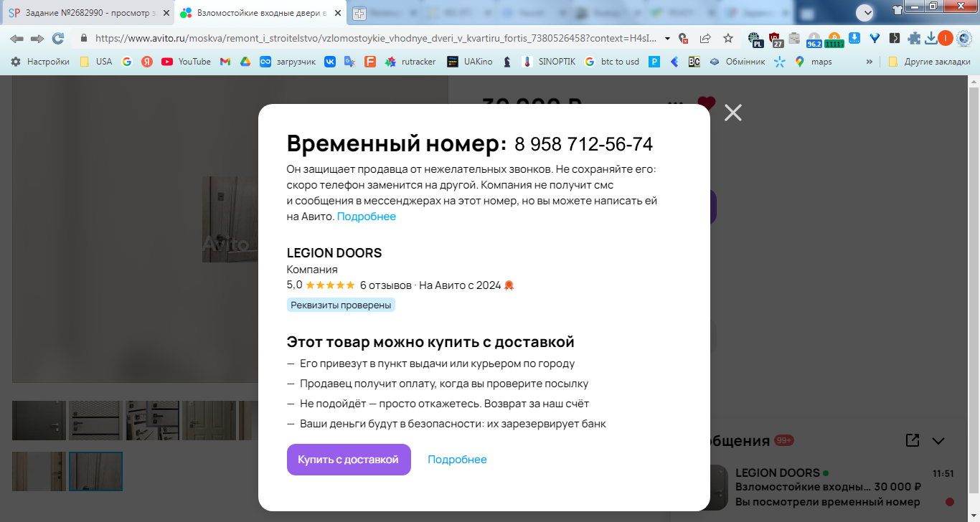
Task: Close the temporary number popup with X
Action: coord(732,113)
